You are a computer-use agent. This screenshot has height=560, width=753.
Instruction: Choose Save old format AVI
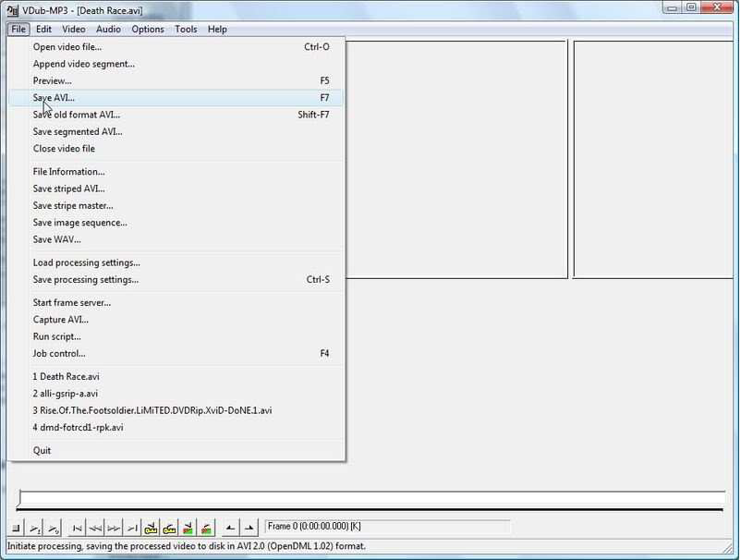tap(176, 115)
